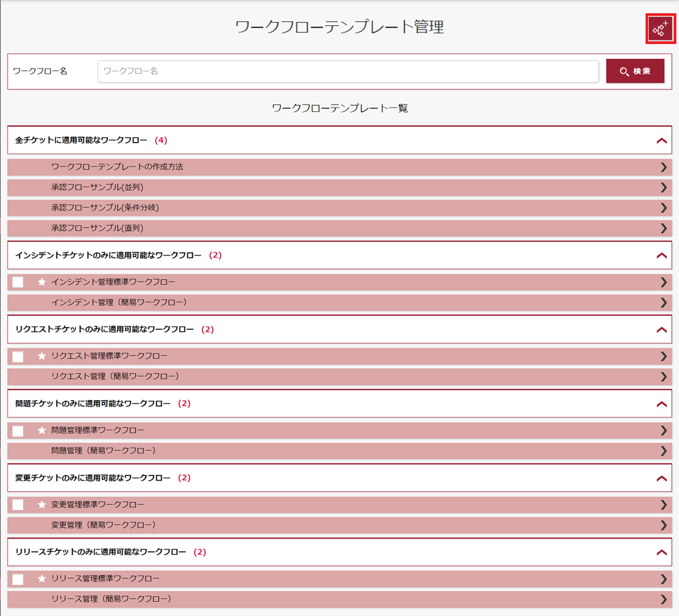Select the ワークフローテンプレートの作成方法 template name

point(117,167)
